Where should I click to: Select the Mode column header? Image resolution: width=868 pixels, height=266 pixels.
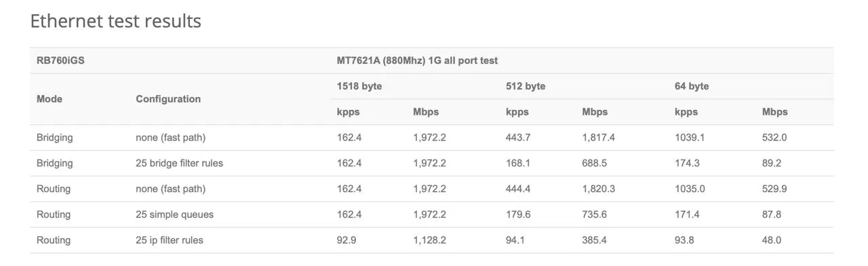50,99
